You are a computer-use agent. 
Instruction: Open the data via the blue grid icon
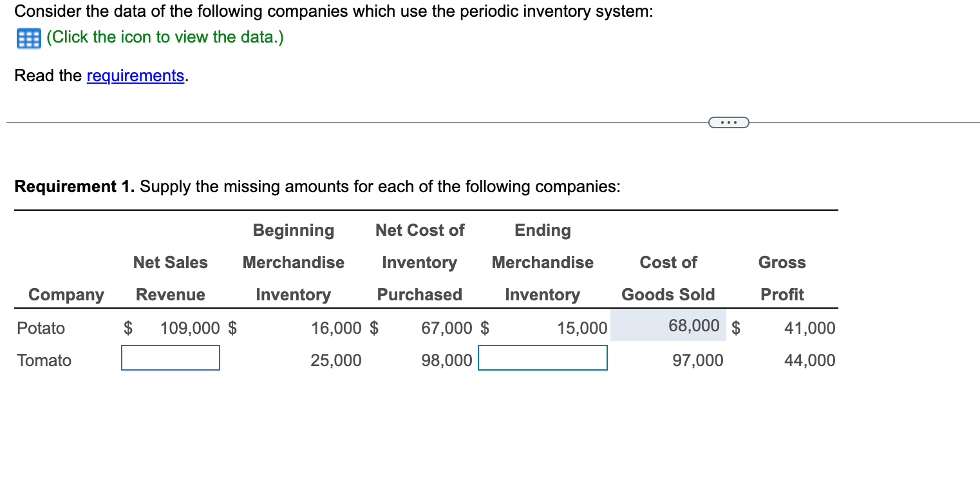(x=27, y=38)
